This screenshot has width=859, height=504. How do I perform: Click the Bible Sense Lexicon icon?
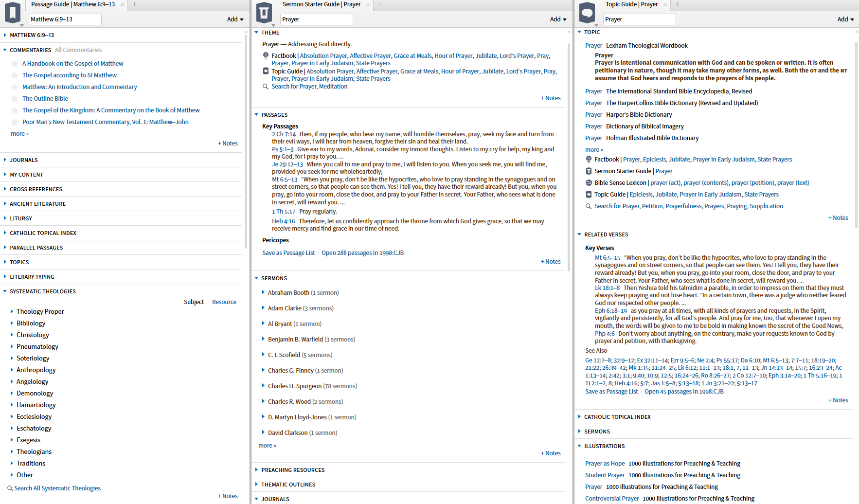coord(589,183)
